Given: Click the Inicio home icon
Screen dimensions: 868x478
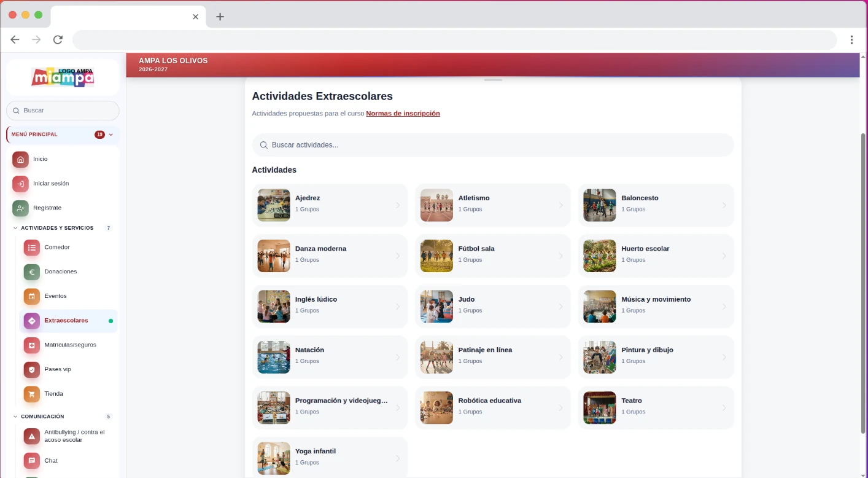Looking at the screenshot, I should click(20, 159).
